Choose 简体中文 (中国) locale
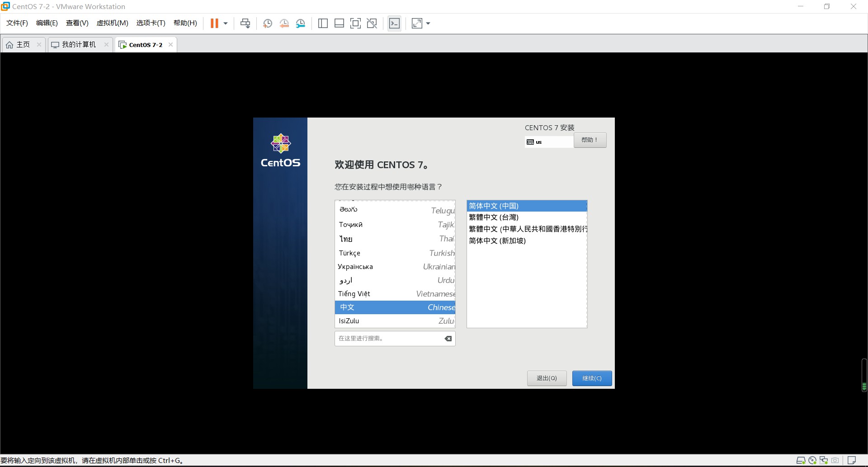 tap(527, 206)
